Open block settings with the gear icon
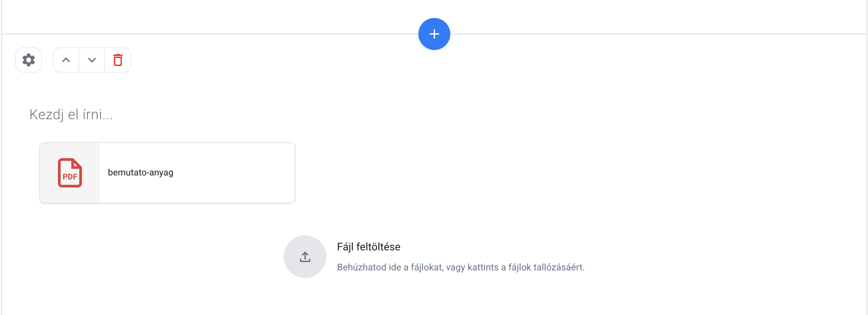Screen dimensions: 868x315 (x=29, y=60)
